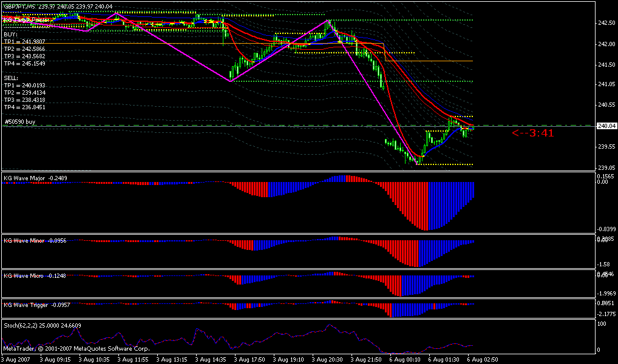The width and height of the screenshot is (618, 364).
Task: Click the 3 Aug 11:55 time axis label
Action: coord(133,360)
